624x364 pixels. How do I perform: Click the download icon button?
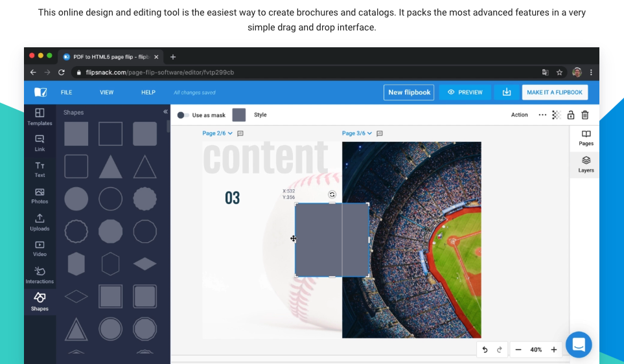507,92
